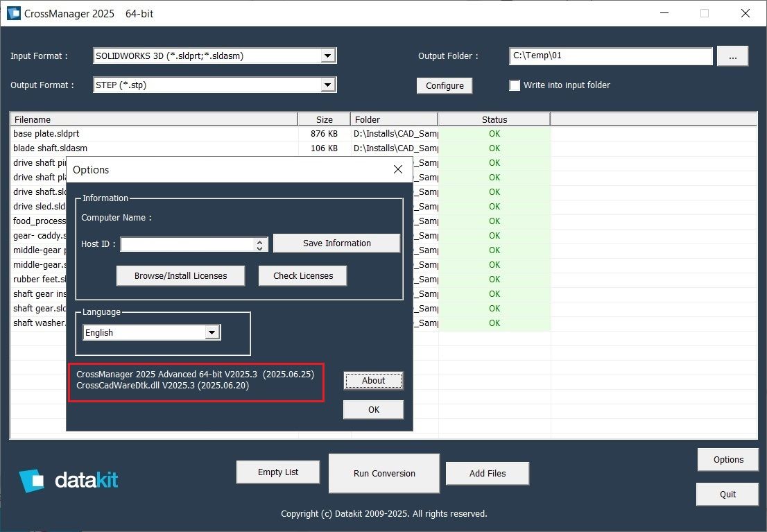
Task: Enable Write into input folder
Action: click(514, 85)
